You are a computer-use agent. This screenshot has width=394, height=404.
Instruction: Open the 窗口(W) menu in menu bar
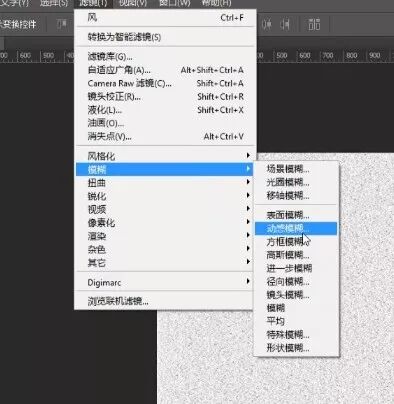point(175,3)
